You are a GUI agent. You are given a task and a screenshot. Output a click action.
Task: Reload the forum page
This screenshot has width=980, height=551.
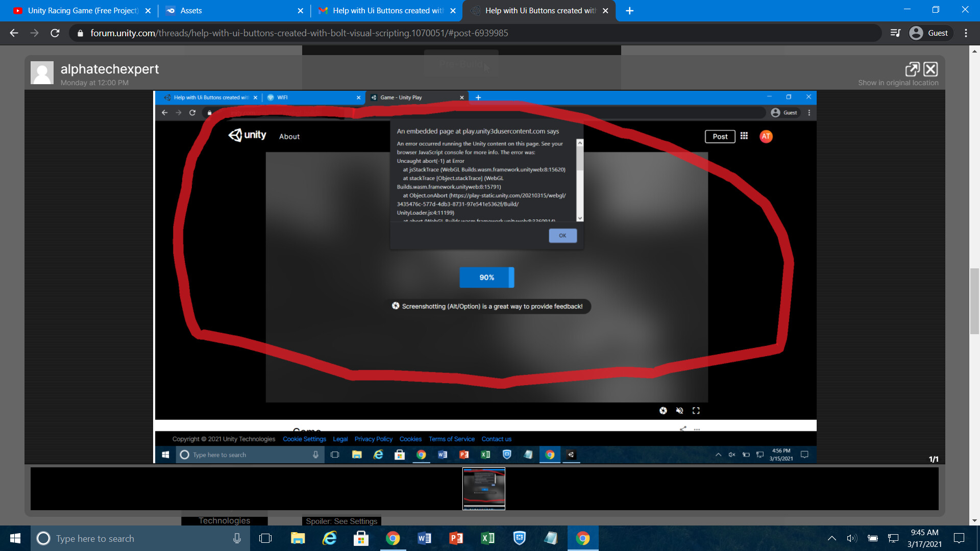(x=55, y=33)
